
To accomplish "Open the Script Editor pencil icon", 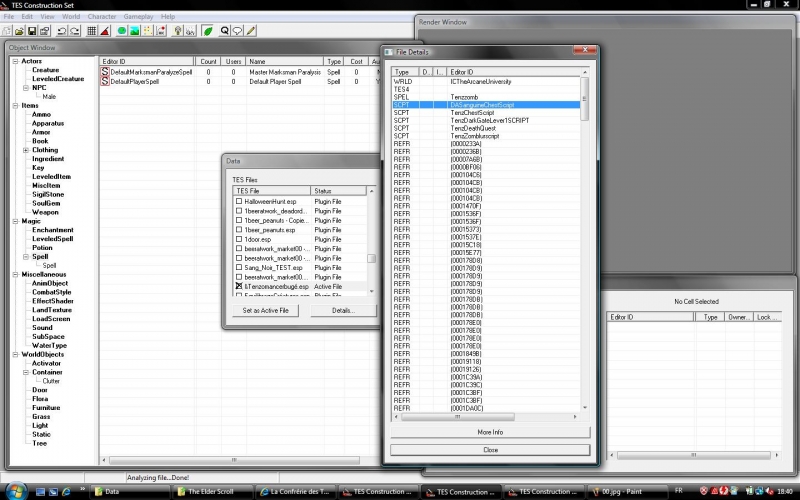I will (x=251, y=31).
